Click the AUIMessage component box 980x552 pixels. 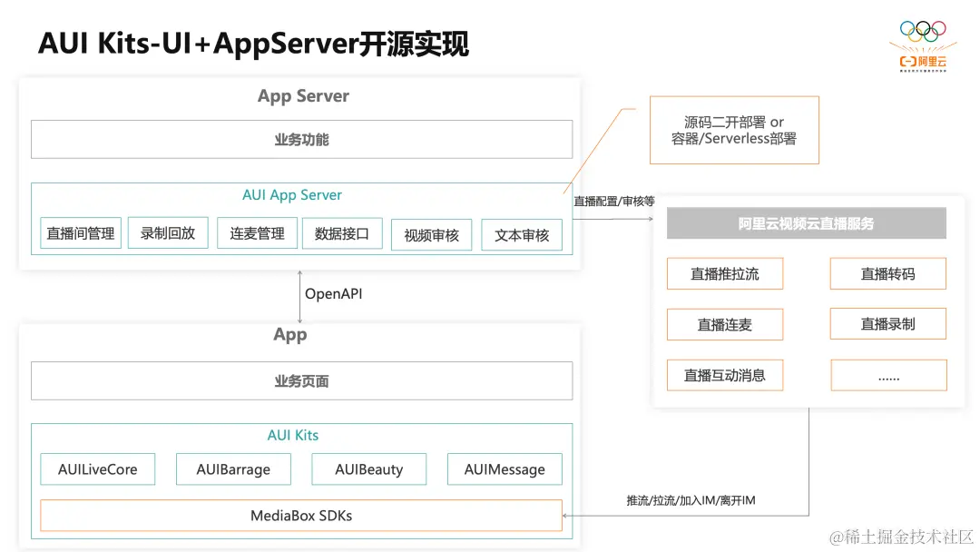(505, 469)
